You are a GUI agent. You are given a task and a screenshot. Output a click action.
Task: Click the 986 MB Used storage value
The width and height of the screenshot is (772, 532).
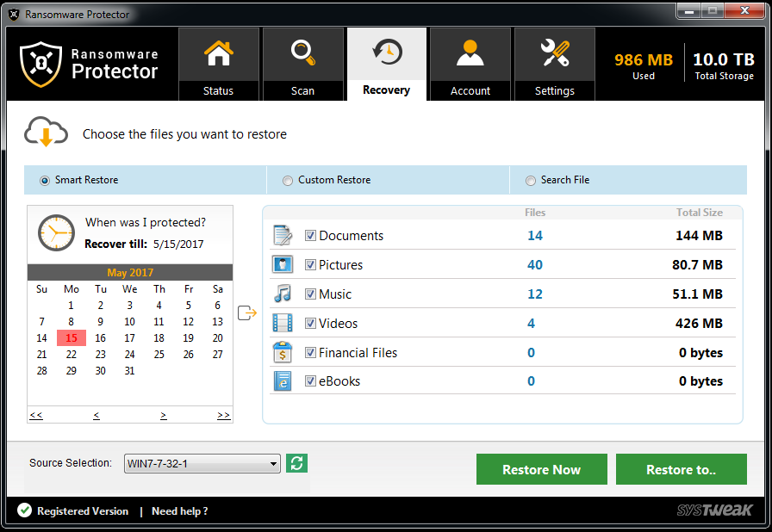coord(644,59)
